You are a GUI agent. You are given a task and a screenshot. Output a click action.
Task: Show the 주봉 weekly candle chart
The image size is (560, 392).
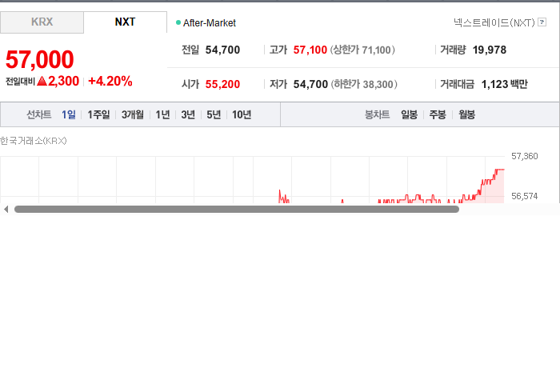click(438, 114)
